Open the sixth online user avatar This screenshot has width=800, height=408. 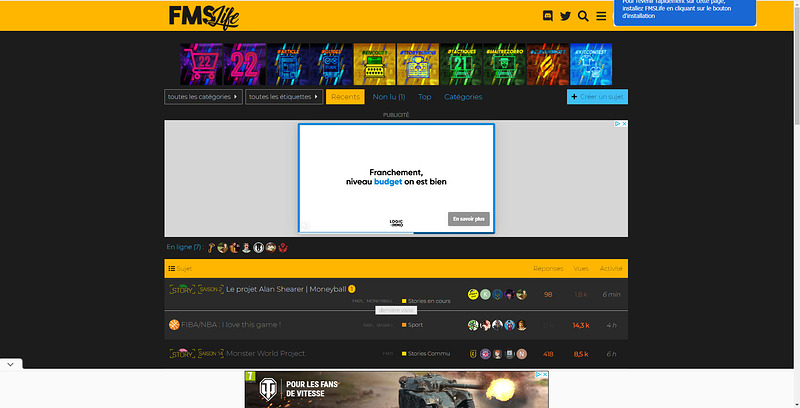pos(271,248)
